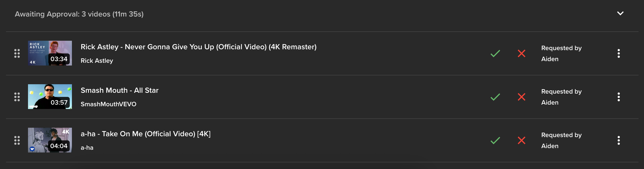
Task: Approve the Smash Mouth All Star video
Action: point(495,97)
